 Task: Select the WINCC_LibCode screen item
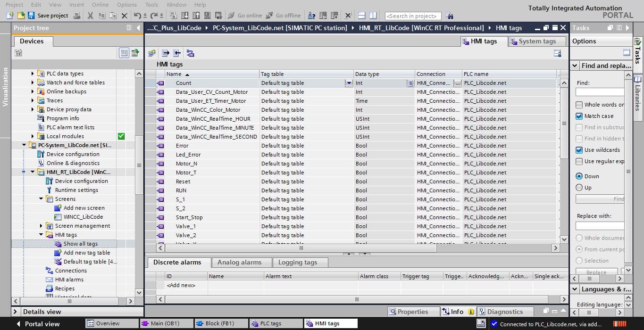pos(84,217)
